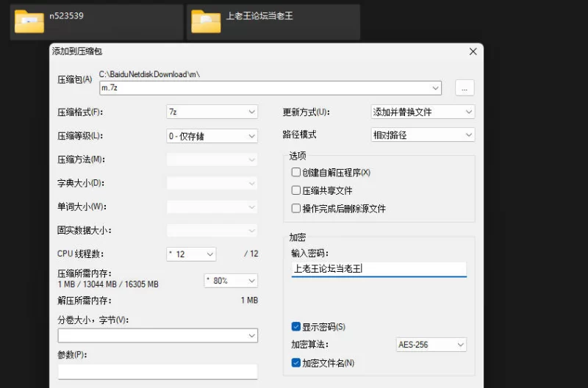
Task: Open the n523539 folder icon
Action: (29, 21)
